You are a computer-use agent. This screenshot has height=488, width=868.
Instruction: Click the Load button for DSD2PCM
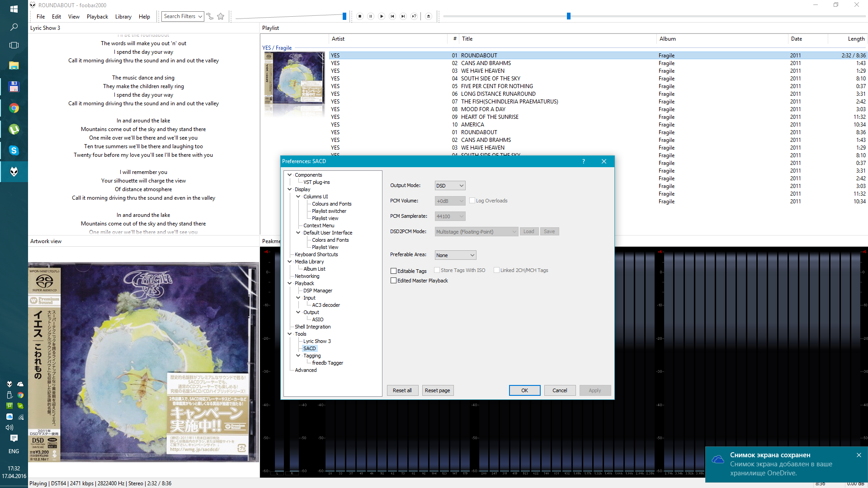[528, 231]
